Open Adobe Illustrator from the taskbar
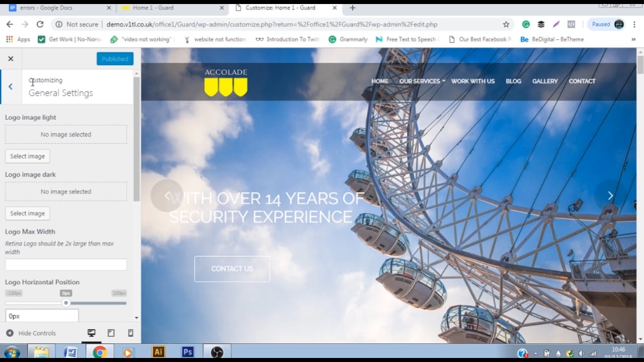Image resolution: width=644 pixels, height=362 pixels. click(158, 352)
